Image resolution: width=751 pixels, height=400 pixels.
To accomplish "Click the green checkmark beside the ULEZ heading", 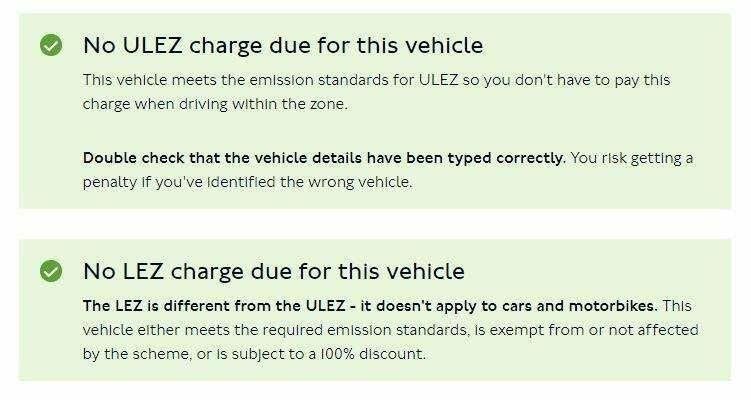I will 51,45.
